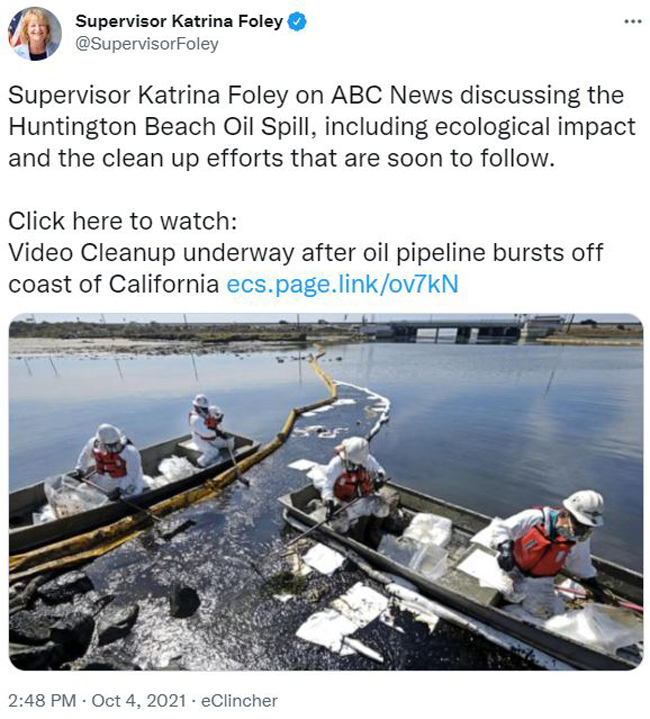Screen dimensions: 650x719
Task: Click the eClincher source label
Action: coord(239,701)
